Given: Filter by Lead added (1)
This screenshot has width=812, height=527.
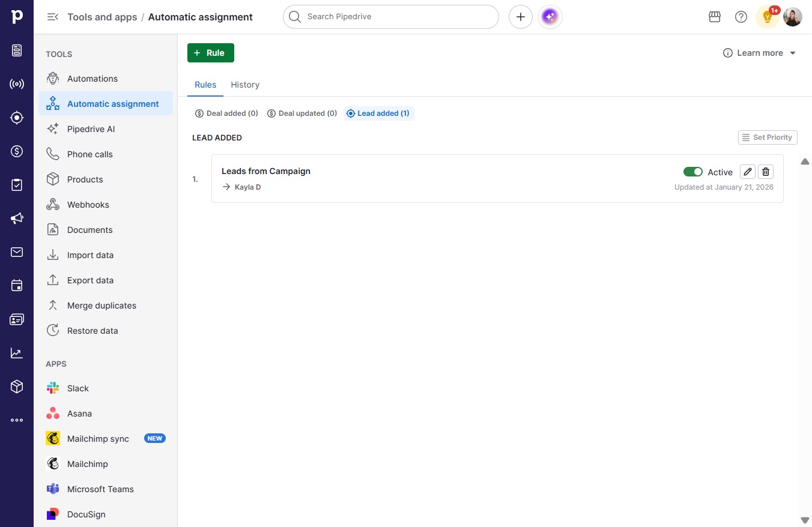Looking at the screenshot, I should point(378,113).
